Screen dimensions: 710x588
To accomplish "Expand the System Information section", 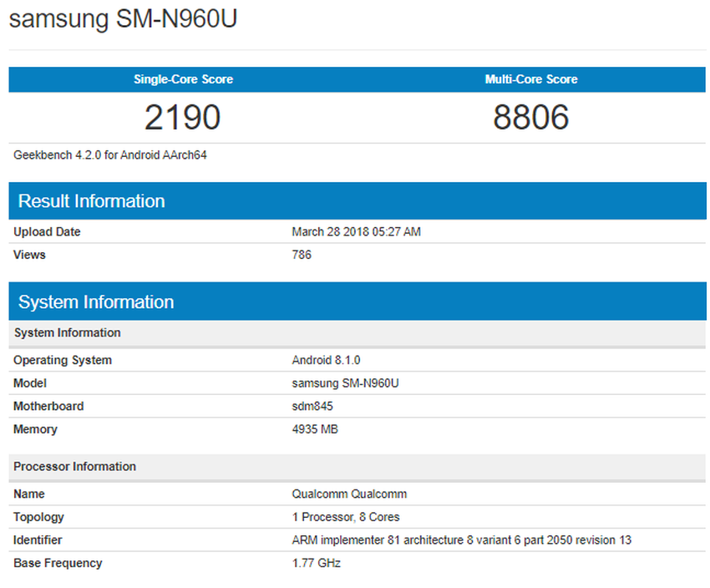I will coord(96,302).
